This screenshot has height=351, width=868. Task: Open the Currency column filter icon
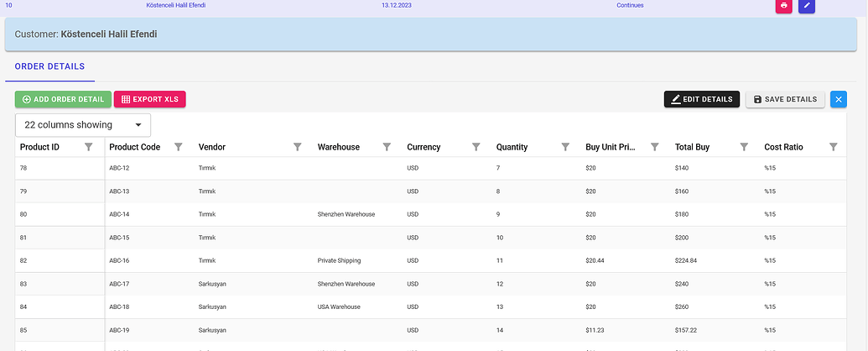click(476, 147)
